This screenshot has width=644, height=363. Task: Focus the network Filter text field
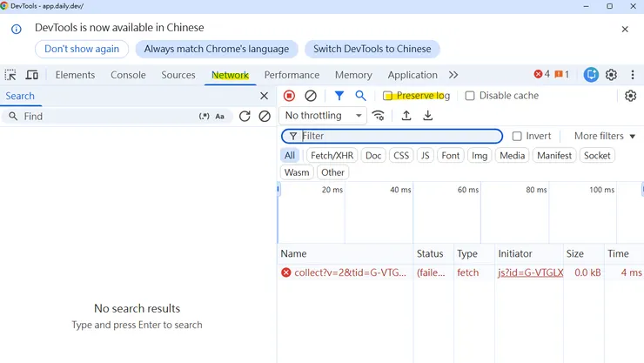point(392,136)
